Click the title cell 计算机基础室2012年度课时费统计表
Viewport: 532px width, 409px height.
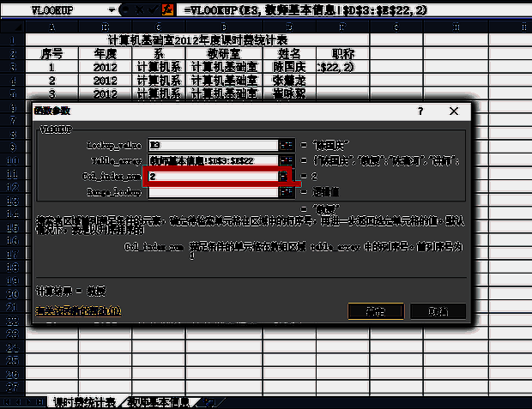pyautogui.click(x=197, y=40)
